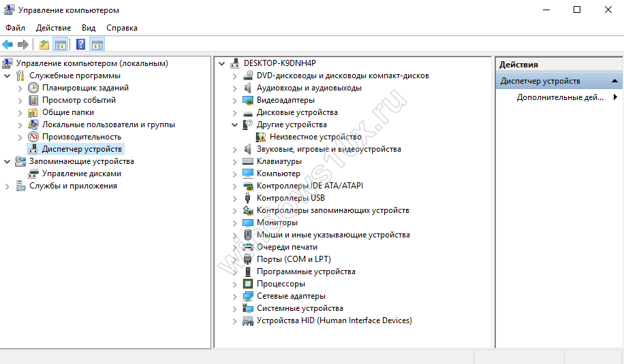The image size is (624, 364).
Task: Click the Процессоры chip icon
Action: (249, 284)
